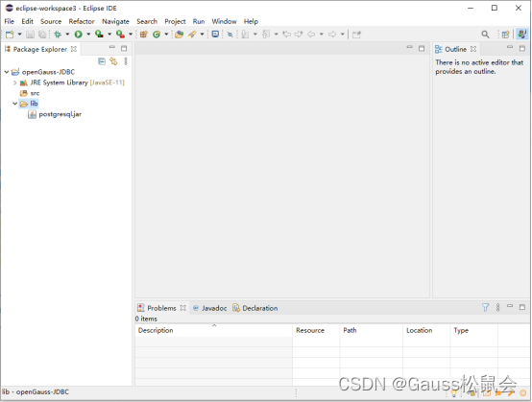
Task: Open the Window menu
Action: 225,21
